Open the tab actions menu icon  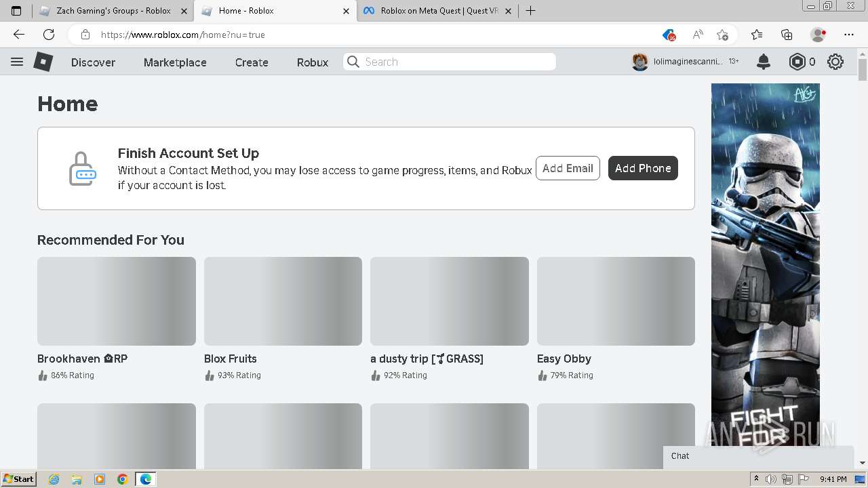16,11
